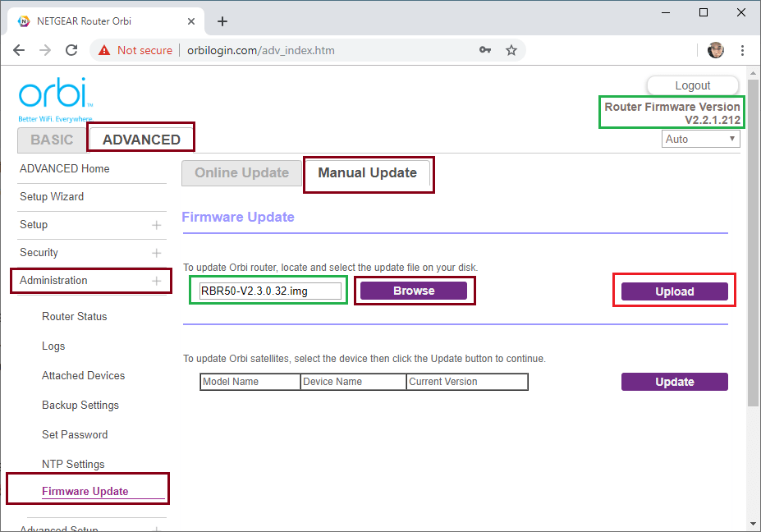Click the Firmware Update heading

click(238, 217)
